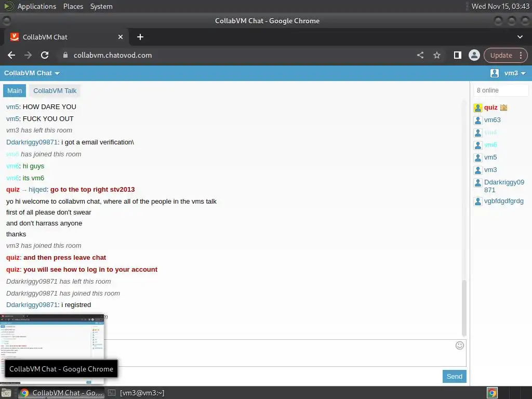532x399 pixels.
Task: Send the chat message
Action: tap(454, 376)
